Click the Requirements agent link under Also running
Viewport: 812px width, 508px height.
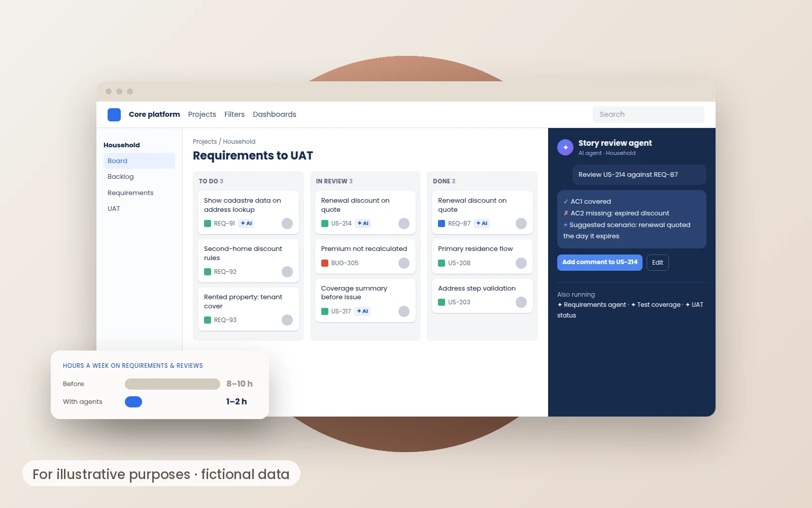tap(592, 305)
